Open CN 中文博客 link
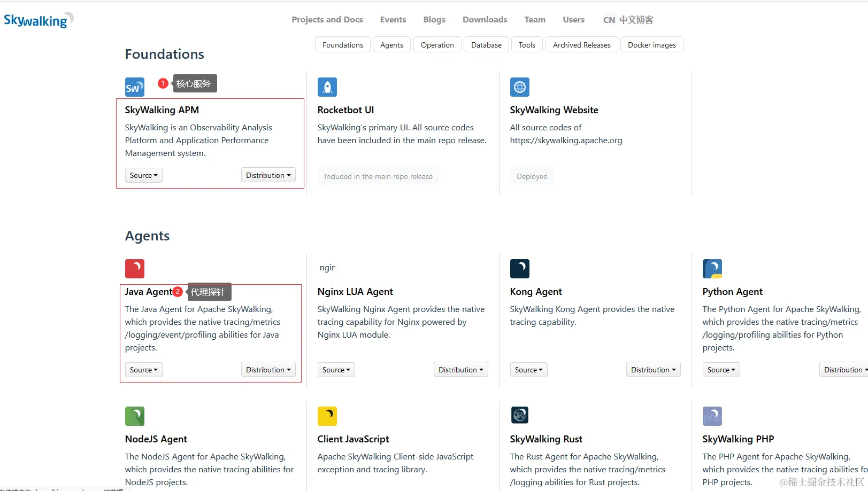 (x=628, y=20)
